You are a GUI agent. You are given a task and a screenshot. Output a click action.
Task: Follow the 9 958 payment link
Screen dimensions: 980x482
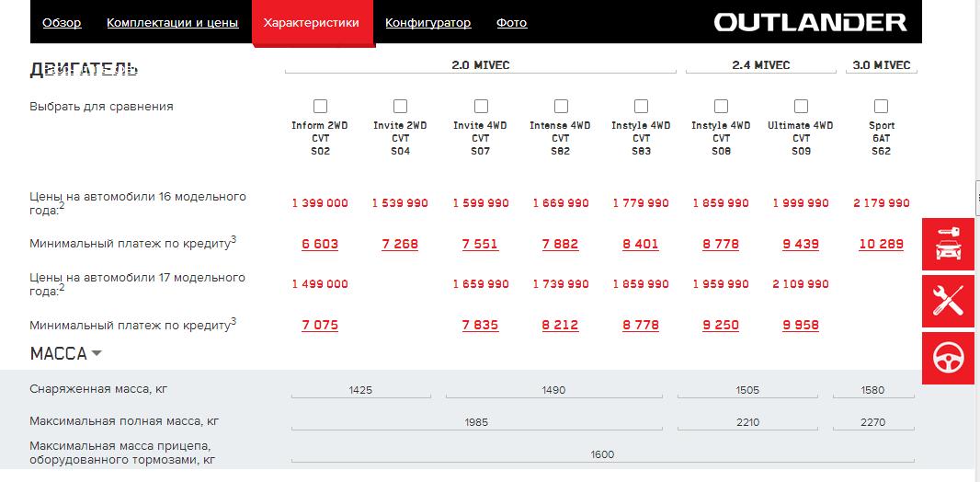click(x=801, y=325)
